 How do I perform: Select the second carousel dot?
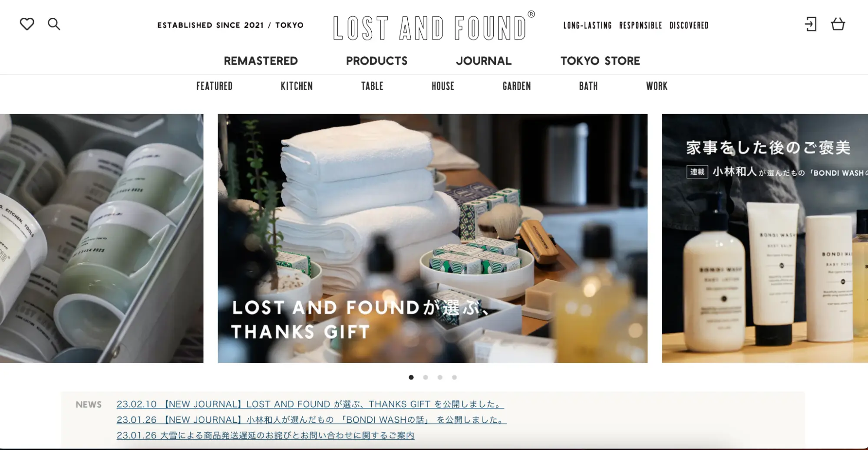pyautogui.click(x=426, y=377)
